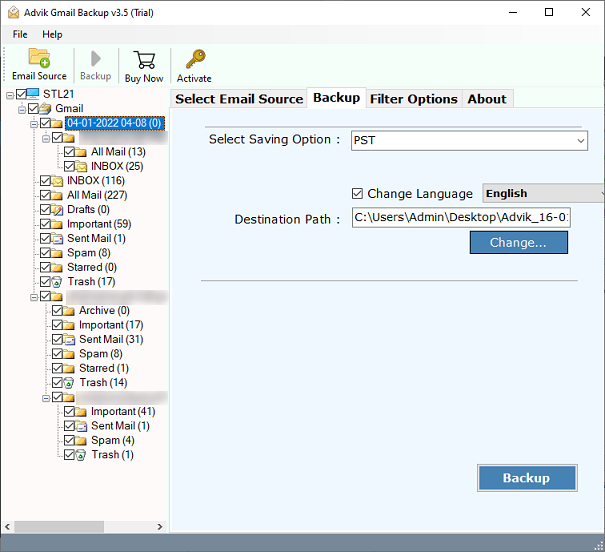Collapse the blurred folder above Archive (0)
Screen dimensions: 605x552
[34, 297]
